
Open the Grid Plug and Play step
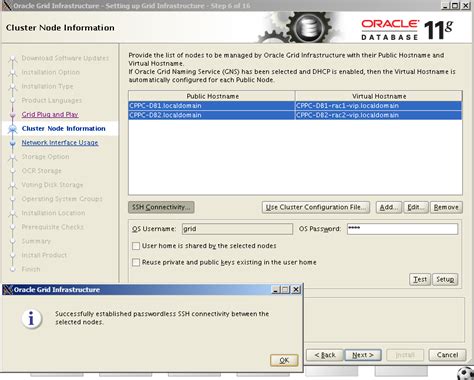[50, 114]
